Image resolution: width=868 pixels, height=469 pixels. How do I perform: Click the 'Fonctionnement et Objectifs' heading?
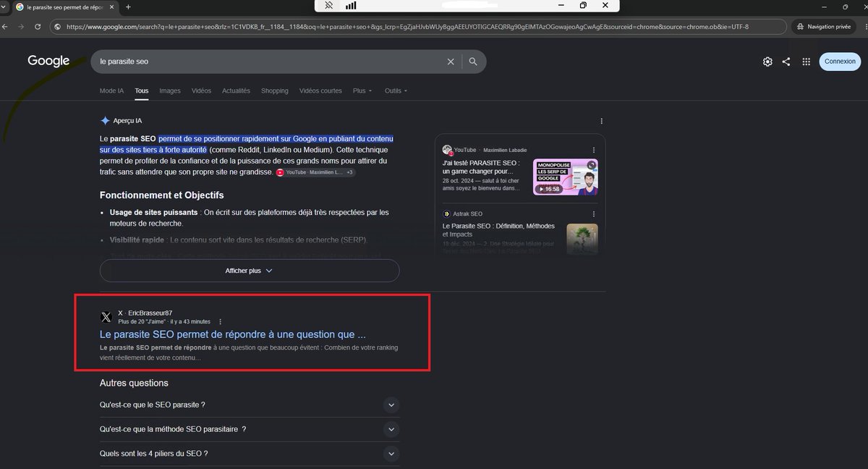(x=162, y=195)
